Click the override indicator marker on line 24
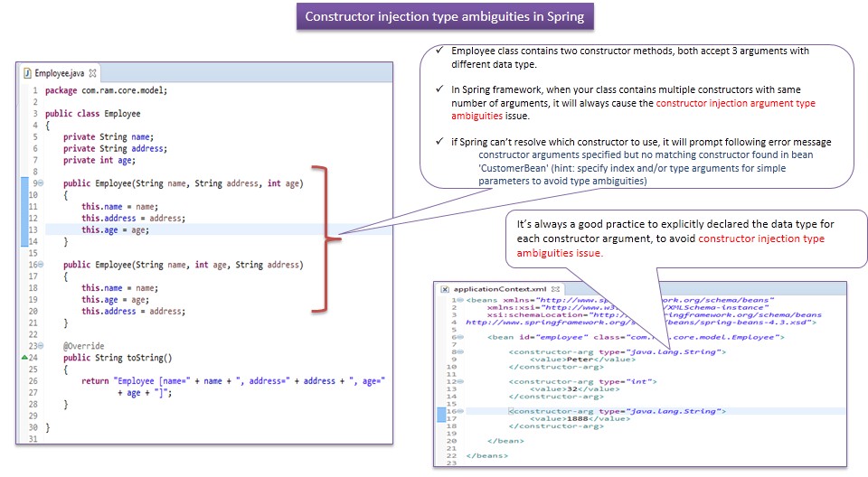This screenshot has height=477, width=868. (24, 358)
